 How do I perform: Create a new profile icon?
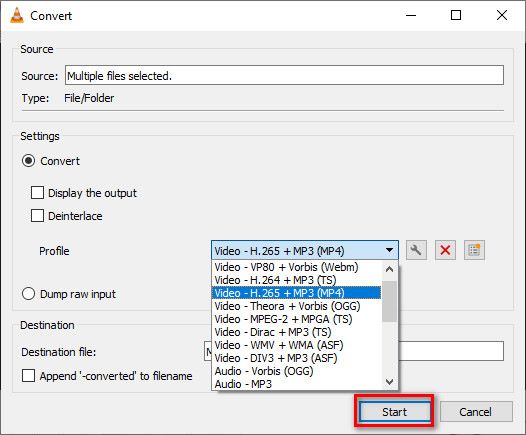tap(474, 250)
